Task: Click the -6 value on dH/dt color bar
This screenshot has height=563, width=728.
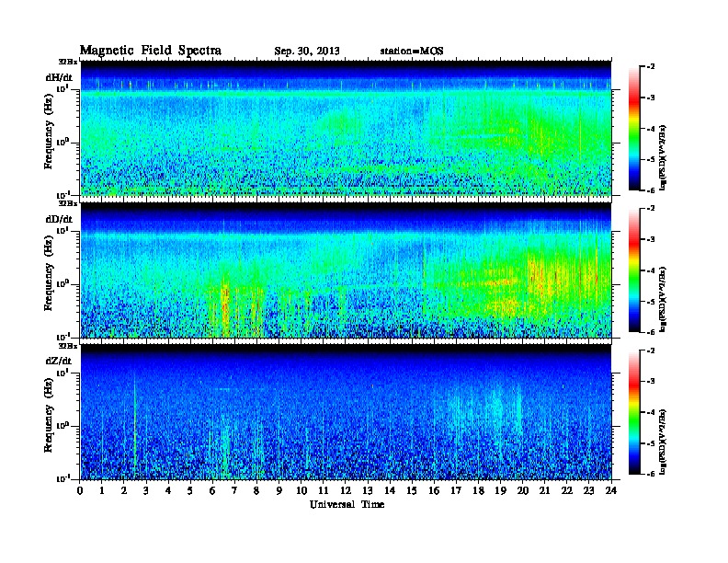Action: click(x=652, y=190)
